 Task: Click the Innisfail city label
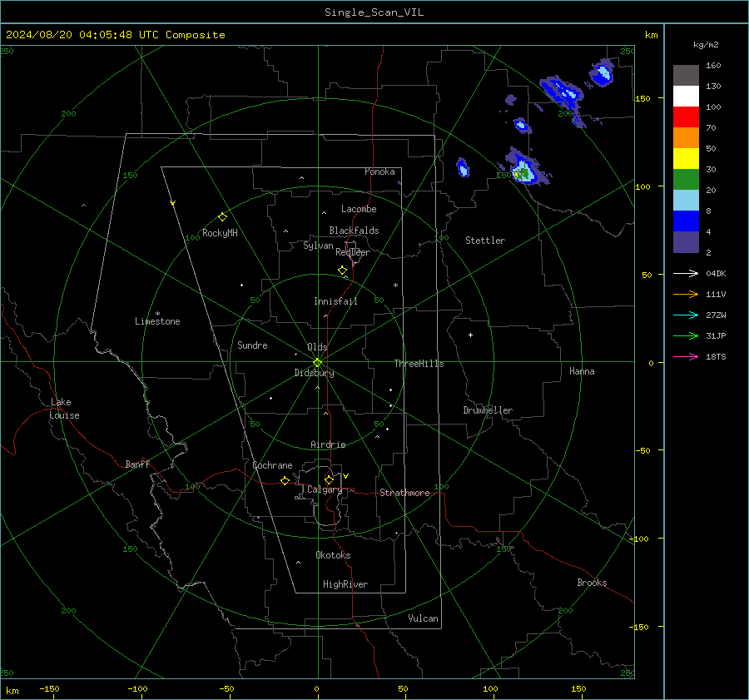pos(335,301)
